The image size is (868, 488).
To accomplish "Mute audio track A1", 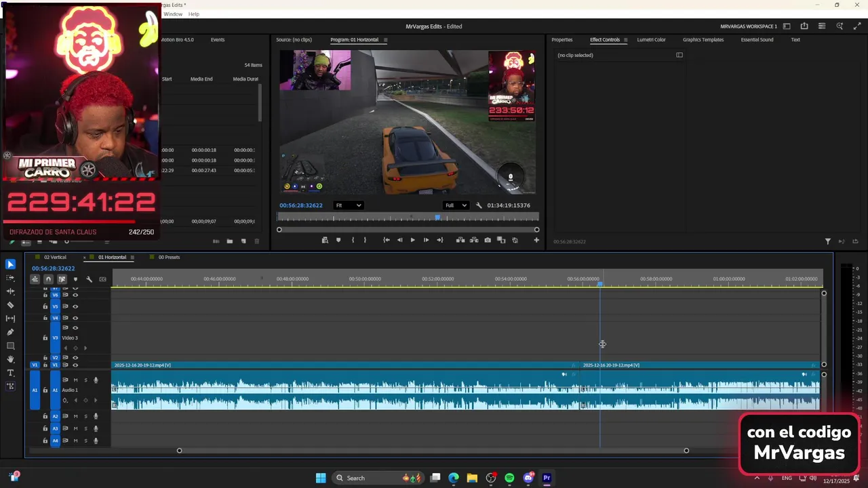I will pos(75,380).
